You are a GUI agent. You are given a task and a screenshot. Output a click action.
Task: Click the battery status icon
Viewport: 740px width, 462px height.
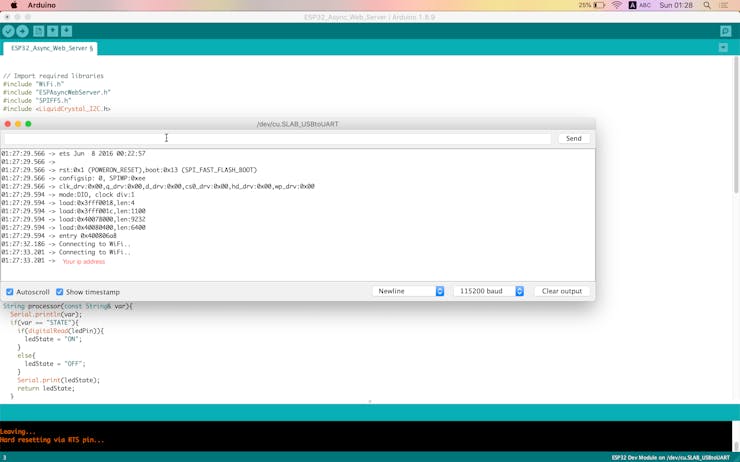click(x=599, y=5)
